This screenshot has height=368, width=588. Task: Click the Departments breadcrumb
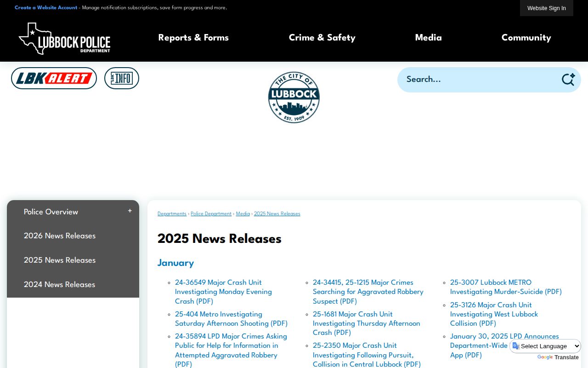172,214
